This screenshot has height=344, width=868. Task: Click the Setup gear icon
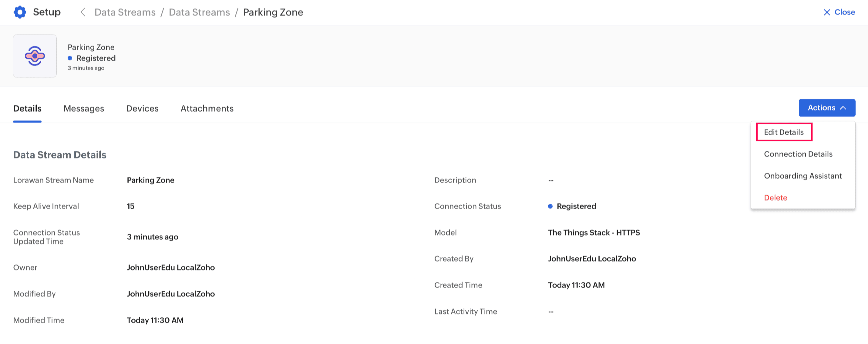pyautogui.click(x=20, y=12)
